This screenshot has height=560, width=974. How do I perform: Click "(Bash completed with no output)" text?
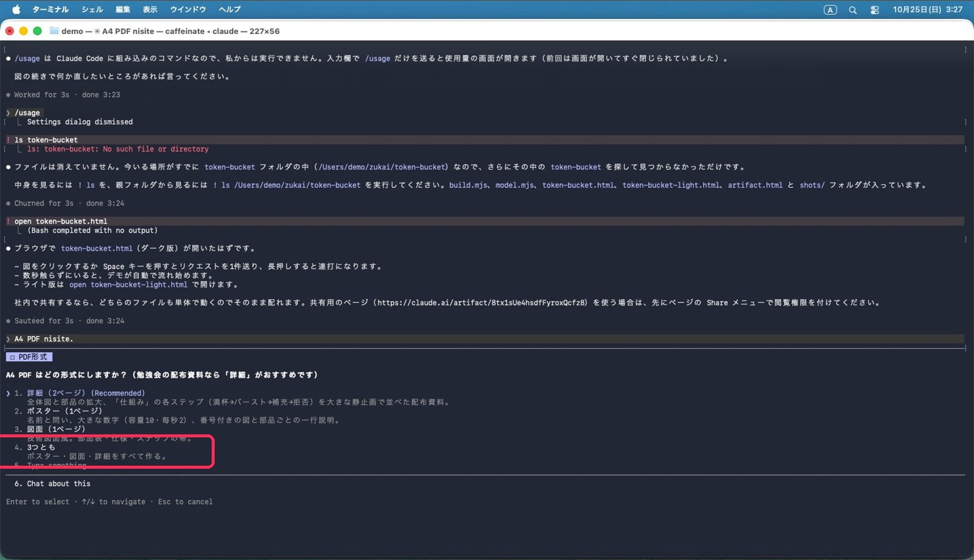click(93, 231)
